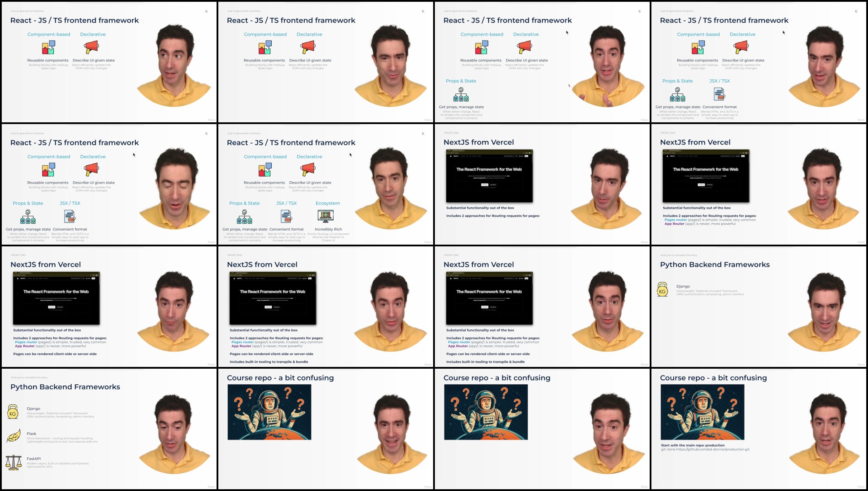
Task: Click 'Python Backend Frameworks' title on the Flask slide
Action: [x=65, y=387]
